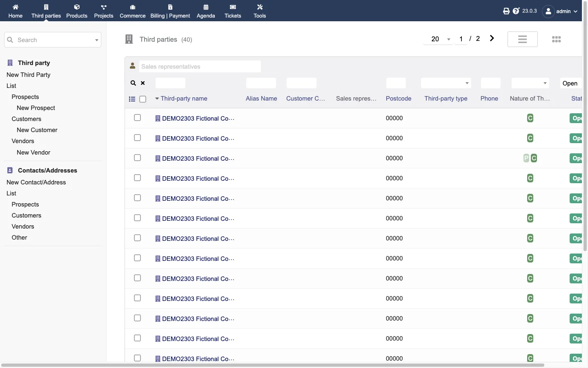Image resolution: width=588 pixels, height=368 pixels.
Task: Open the Nature of Third party filter dropdown
Action: [x=530, y=83]
